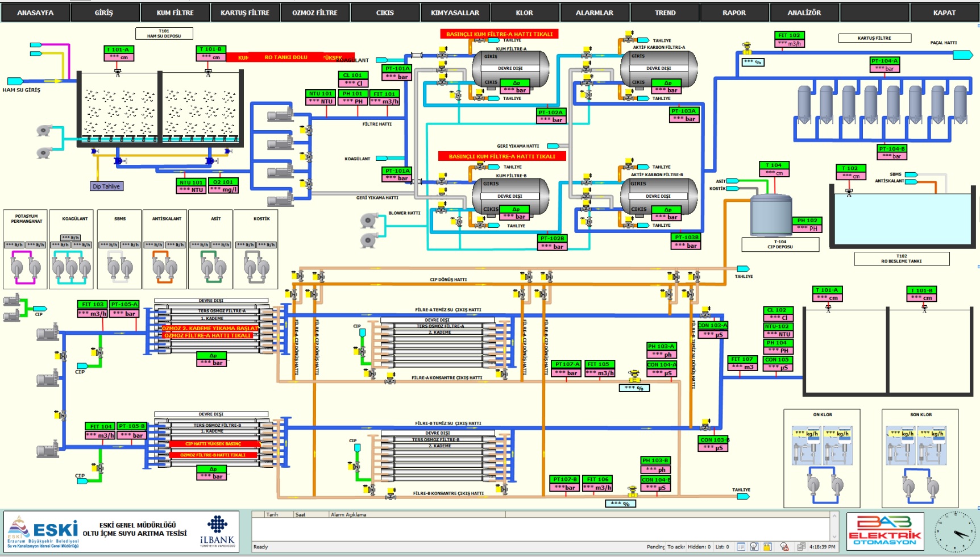Open the KUM FİLTRE screen tab
The height and width of the screenshot is (557, 980).
point(175,13)
